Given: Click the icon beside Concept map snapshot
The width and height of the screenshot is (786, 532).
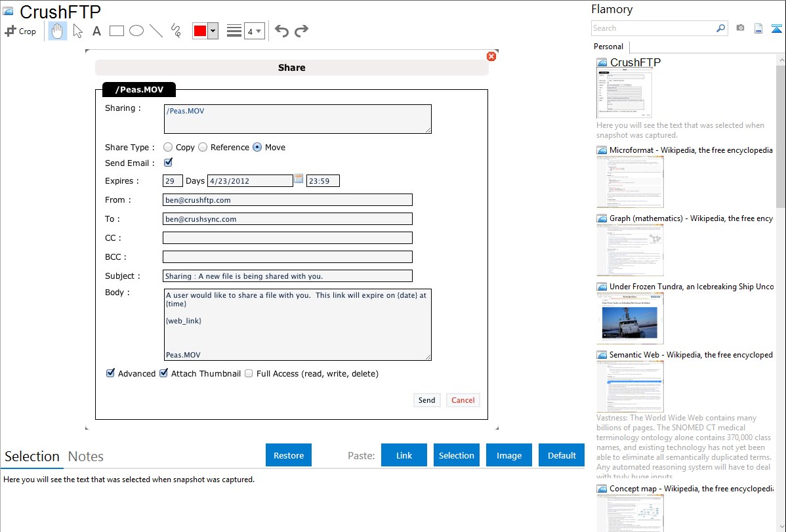Looking at the screenshot, I should [602, 489].
